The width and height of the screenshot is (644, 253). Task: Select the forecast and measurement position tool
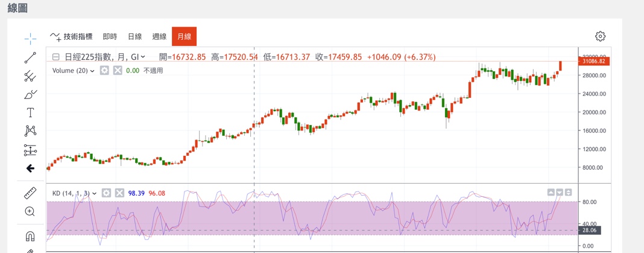click(30, 150)
